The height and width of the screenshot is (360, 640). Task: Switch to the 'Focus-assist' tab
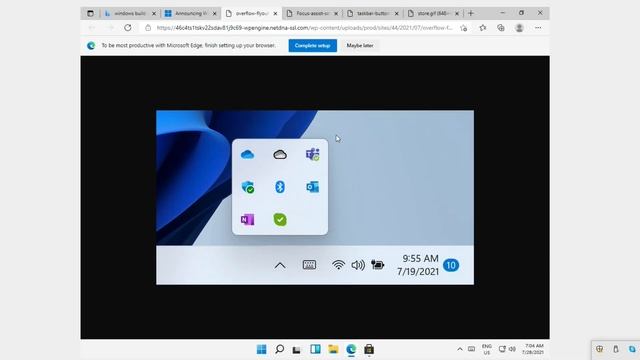(312, 13)
